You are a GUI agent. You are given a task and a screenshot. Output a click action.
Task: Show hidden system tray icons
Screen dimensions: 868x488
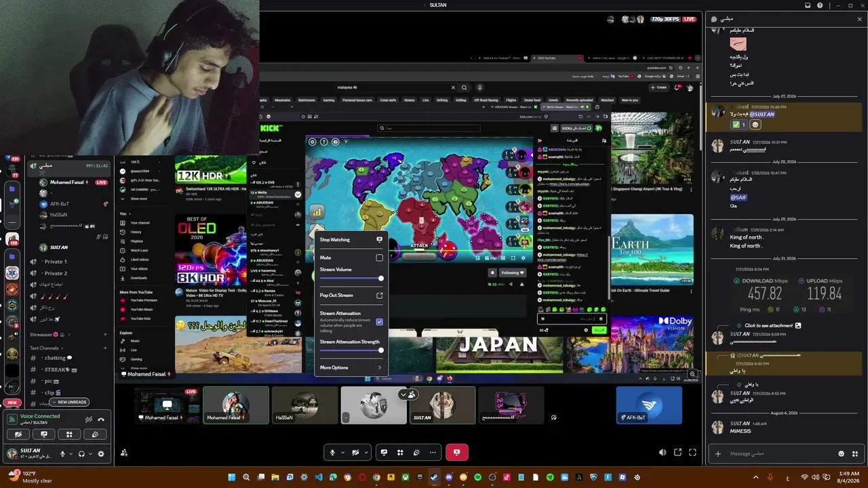click(755, 477)
